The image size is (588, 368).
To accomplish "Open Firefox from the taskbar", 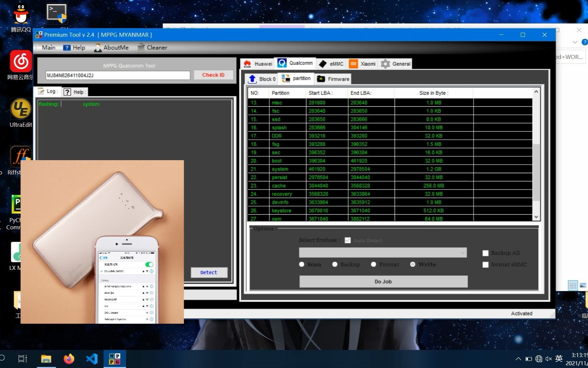I will [69, 359].
